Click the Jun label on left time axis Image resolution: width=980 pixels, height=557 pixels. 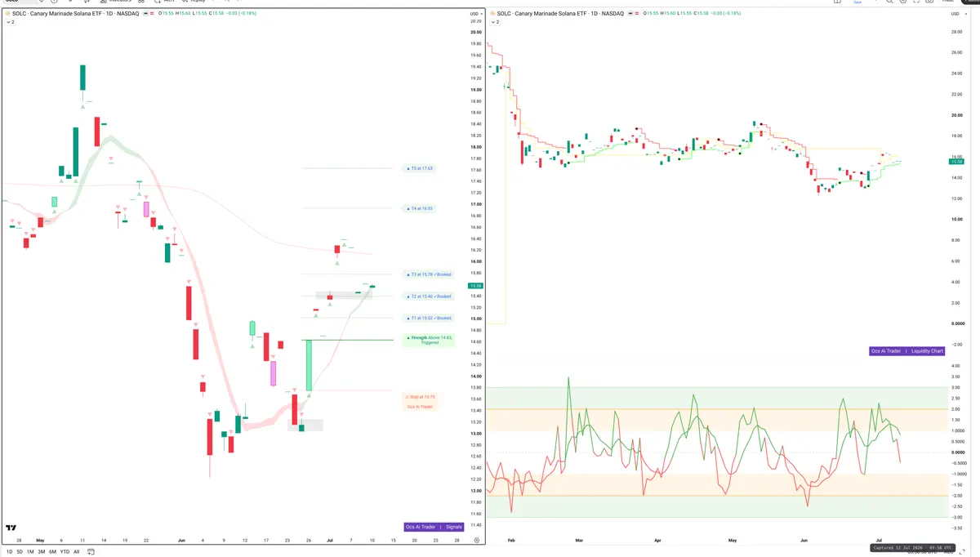click(181, 541)
